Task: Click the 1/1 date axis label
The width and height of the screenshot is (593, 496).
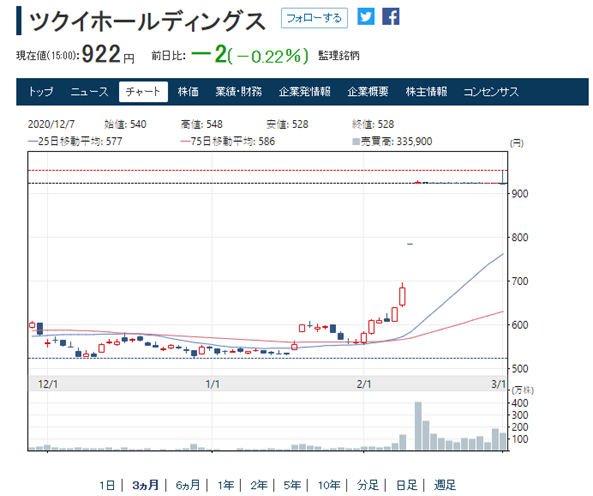Action: click(x=213, y=384)
